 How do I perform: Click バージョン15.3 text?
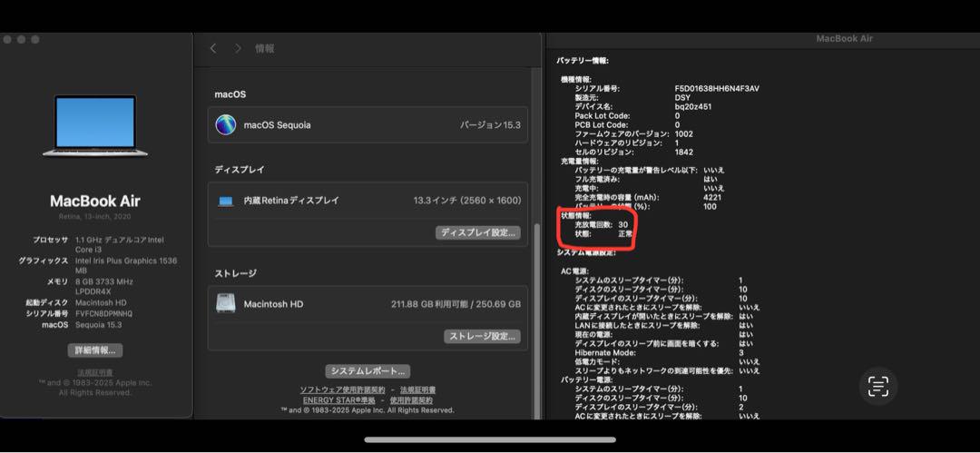click(490, 124)
